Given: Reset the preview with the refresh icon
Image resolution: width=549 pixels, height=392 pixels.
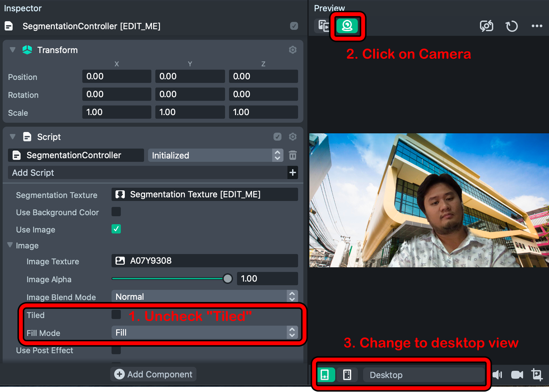Looking at the screenshot, I should point(511,26).
